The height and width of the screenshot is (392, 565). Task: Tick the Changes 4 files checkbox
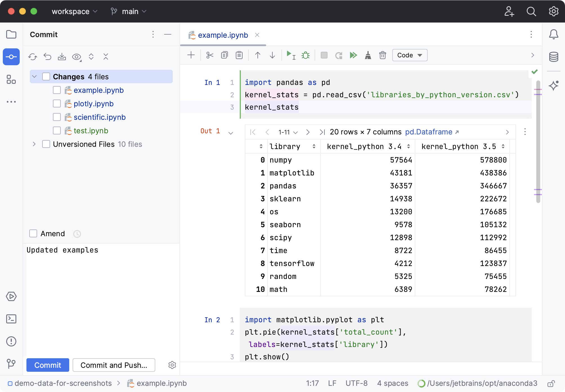46,76
